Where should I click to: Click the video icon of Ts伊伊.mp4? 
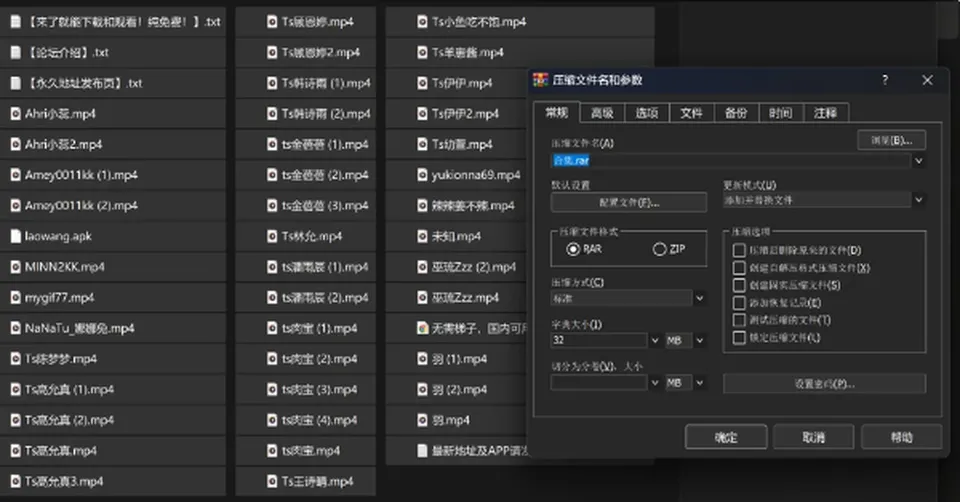[x=422, y=83]
